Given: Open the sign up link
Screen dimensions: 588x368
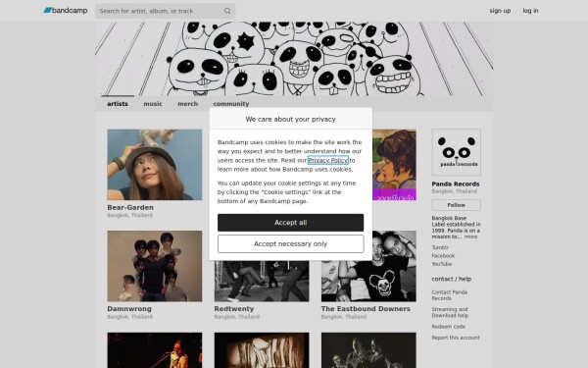Looking at the screenshot, I should [500, 11].
